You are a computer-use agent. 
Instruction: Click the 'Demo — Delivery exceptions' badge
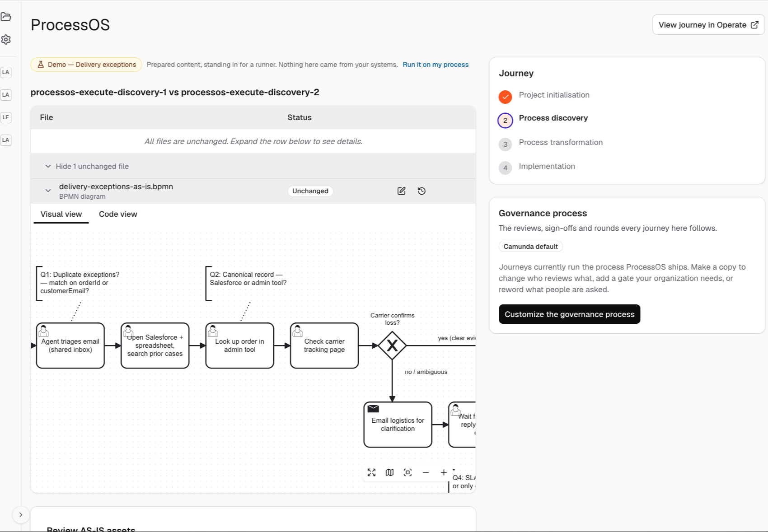click(x=86, y=65)
